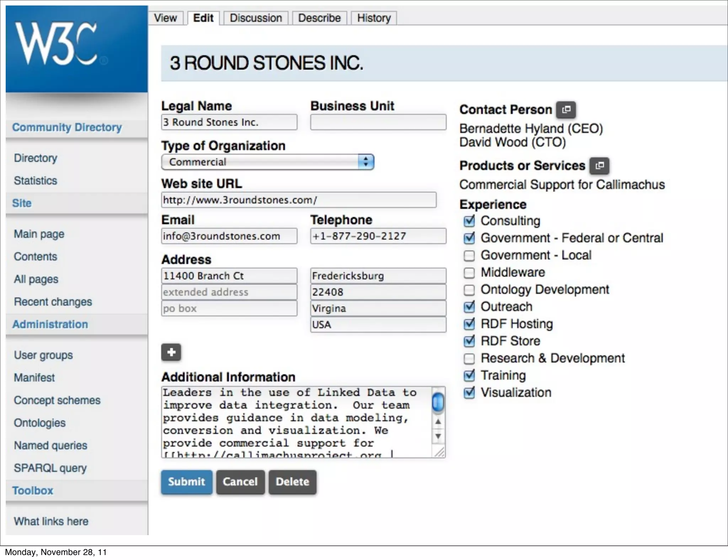728x560 pixels.
Task: Open the Products or Services popup icon
Action: [x=599, y=166]
